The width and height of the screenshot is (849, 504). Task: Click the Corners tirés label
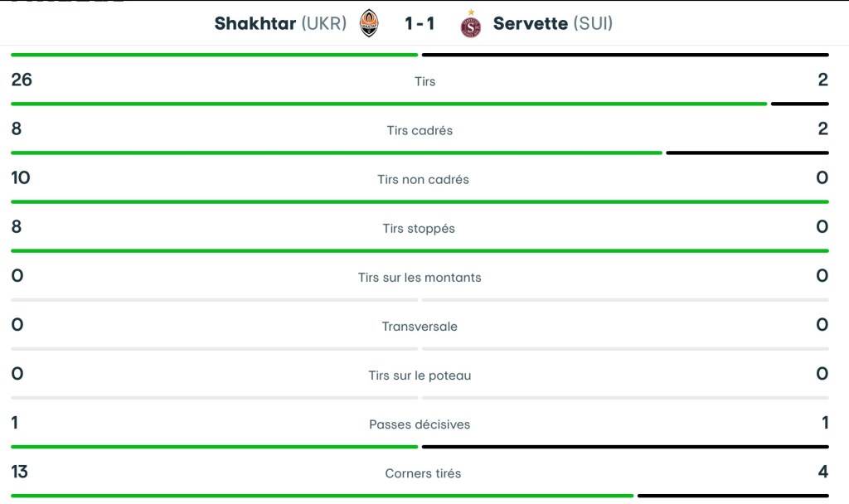tap(423, 473)
